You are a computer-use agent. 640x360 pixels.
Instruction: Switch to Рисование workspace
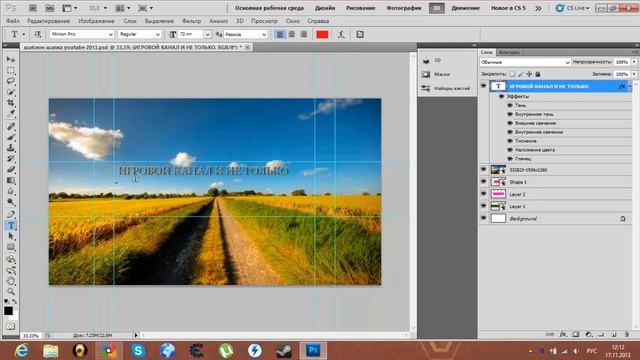pyautogui.click(x=360, y=8)
